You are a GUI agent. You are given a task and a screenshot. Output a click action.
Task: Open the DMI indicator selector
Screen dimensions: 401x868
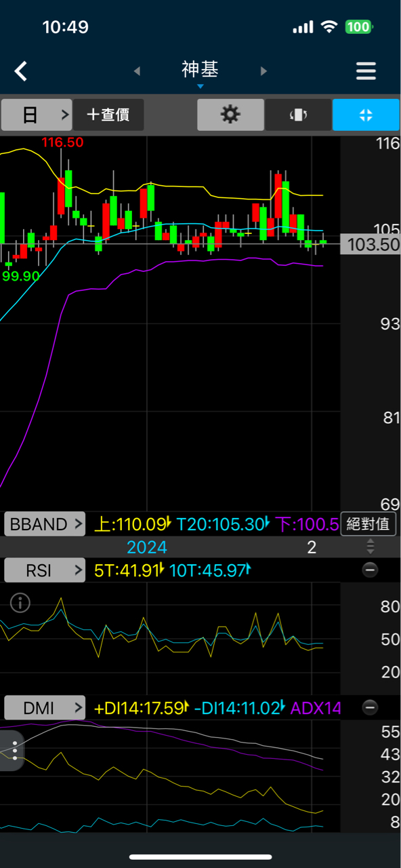tap(45, 708)
